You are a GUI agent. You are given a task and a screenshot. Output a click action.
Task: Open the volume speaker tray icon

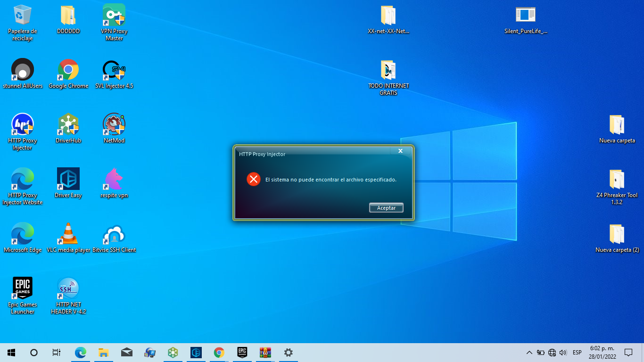[563, 353]
